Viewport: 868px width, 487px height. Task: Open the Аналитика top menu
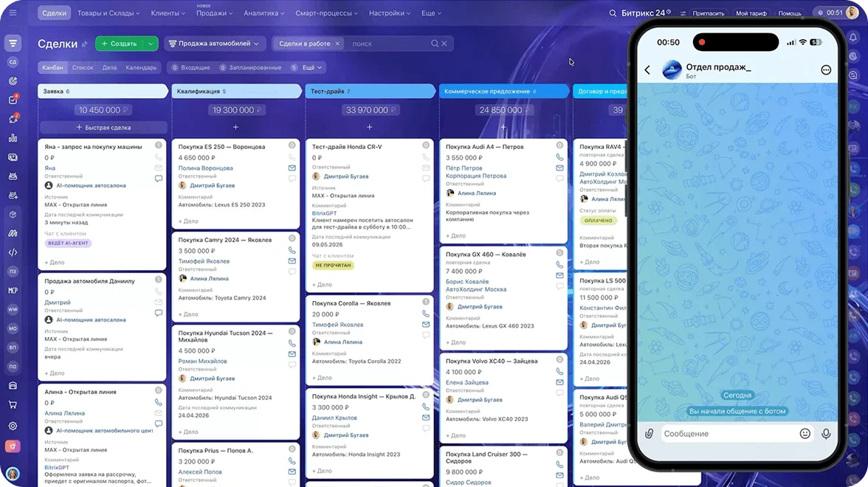pyautogui.click(x=263, y=13)
